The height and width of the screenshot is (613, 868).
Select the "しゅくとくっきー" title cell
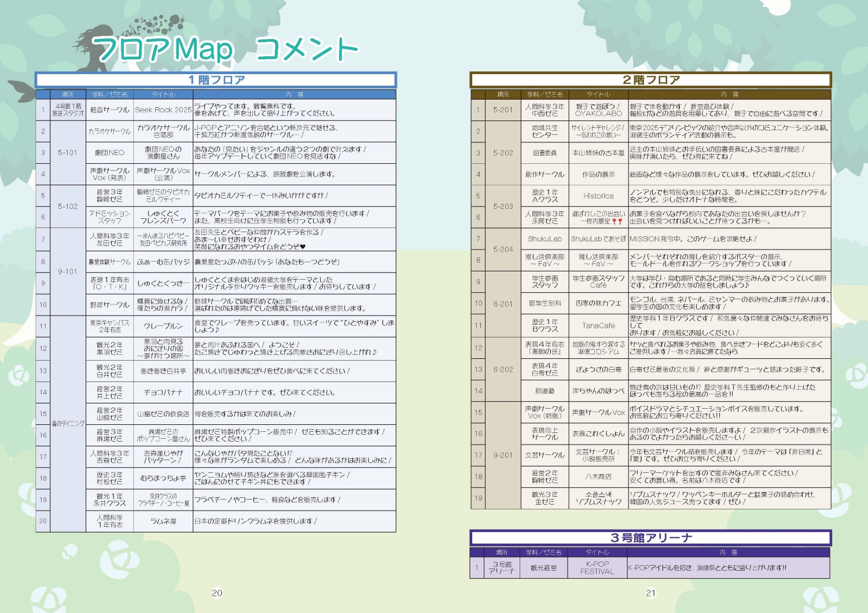(163, 283)
